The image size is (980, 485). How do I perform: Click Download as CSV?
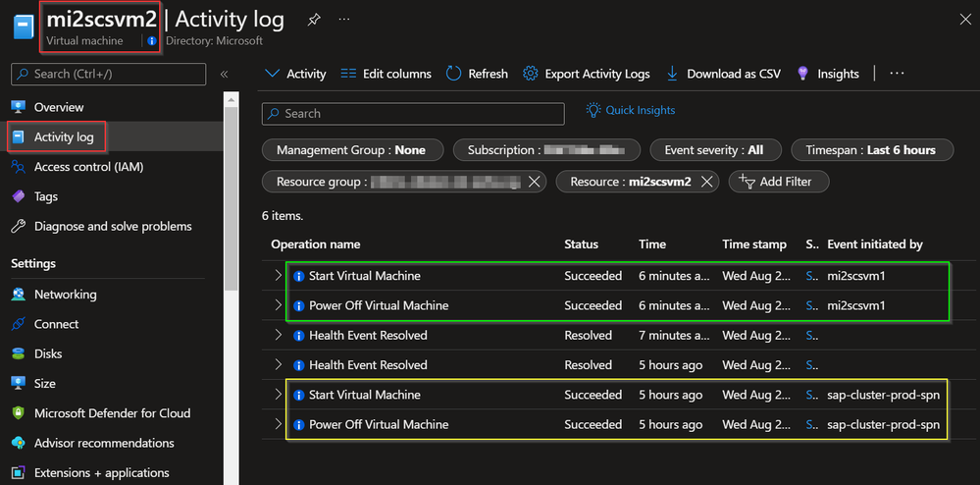[724, 74]
